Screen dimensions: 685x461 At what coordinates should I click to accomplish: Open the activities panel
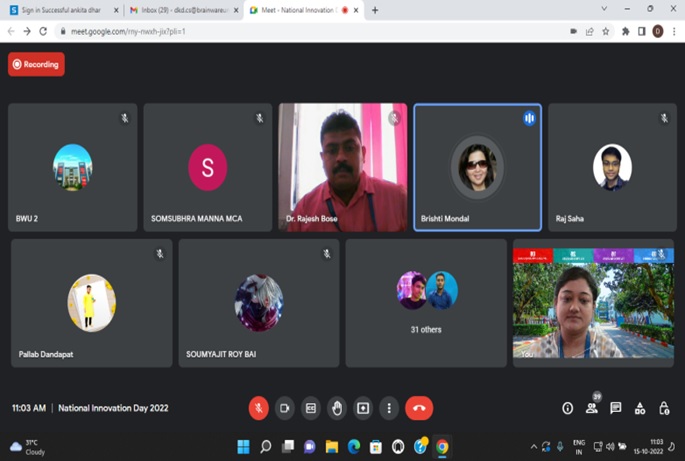640,408
